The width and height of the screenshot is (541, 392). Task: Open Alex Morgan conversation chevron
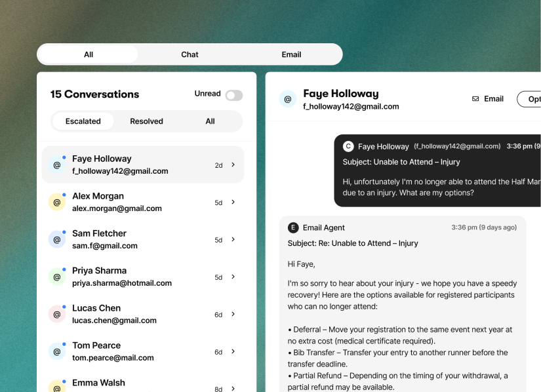tap(233, 202)
